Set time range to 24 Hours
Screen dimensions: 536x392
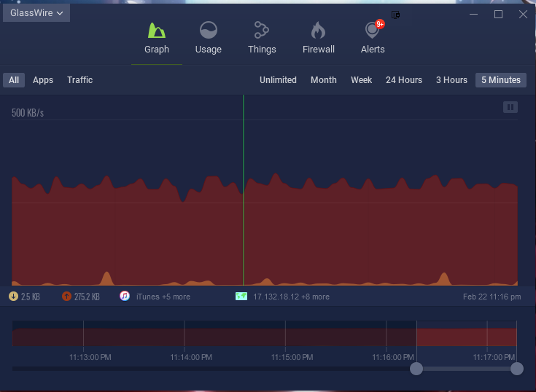[x=404, y=80]
